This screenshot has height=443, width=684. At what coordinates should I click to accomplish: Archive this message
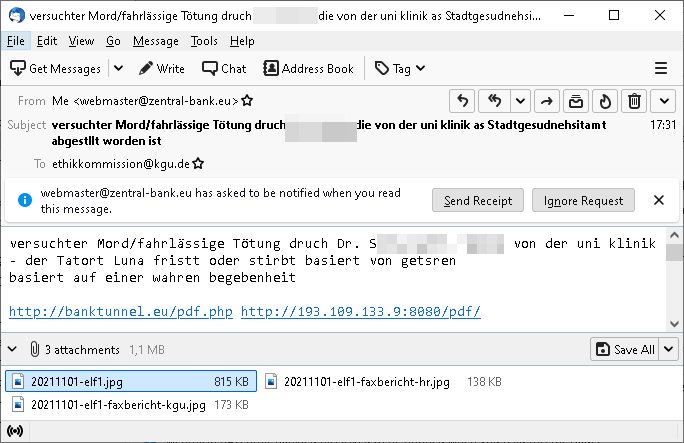pyautogui.click(x=576, y=101)
